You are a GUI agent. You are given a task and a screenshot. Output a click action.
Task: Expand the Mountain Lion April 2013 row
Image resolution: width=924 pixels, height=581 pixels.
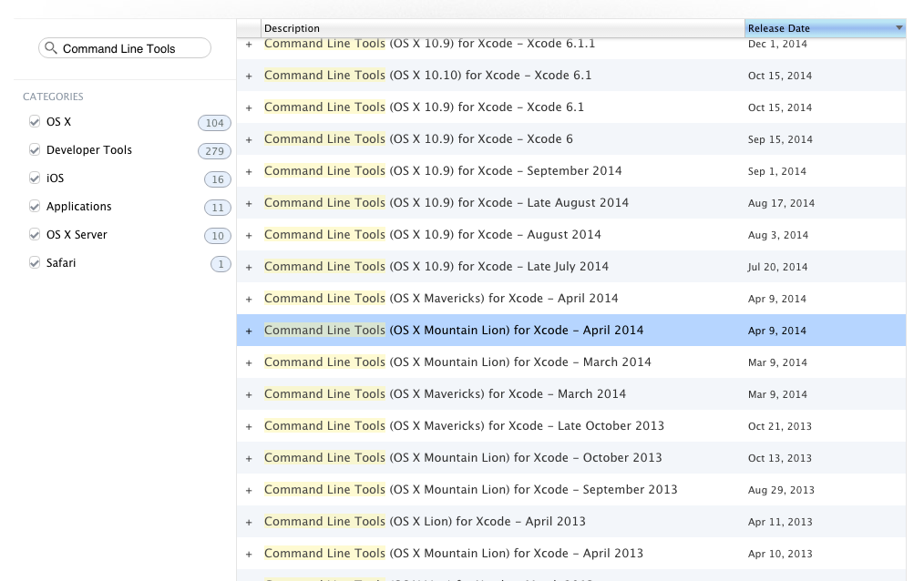click(x=249, y=554)
